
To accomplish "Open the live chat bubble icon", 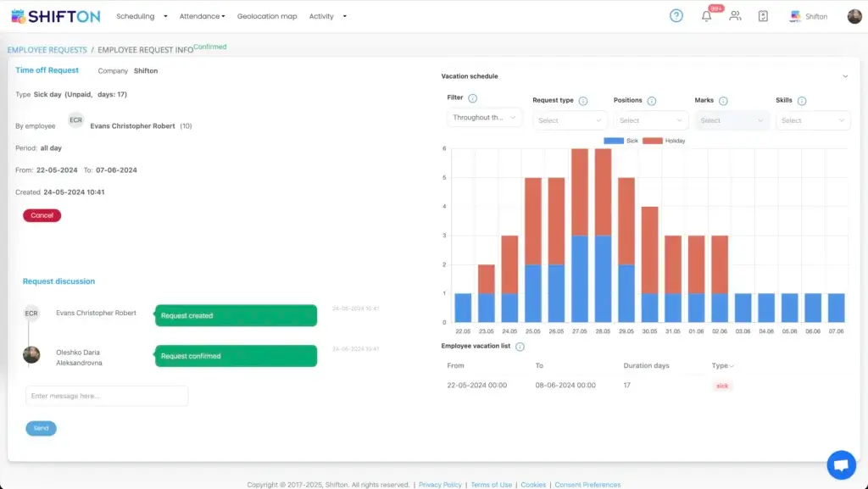I will [841, 464].
